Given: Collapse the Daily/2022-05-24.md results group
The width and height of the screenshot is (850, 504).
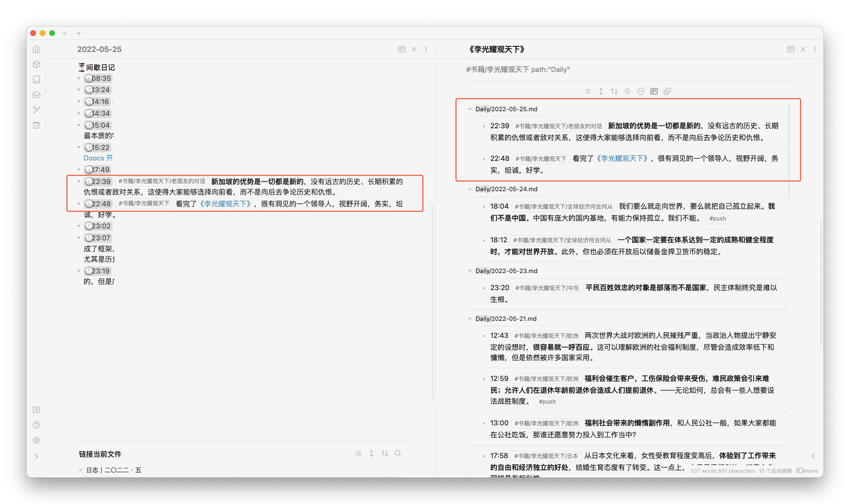Looking at the screenshot, I should (x=470, y=189).
